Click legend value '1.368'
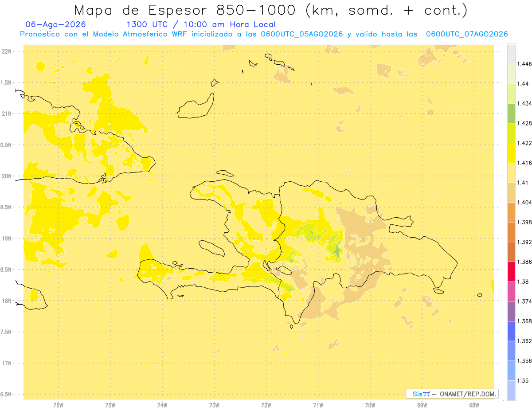 (524, 321)
